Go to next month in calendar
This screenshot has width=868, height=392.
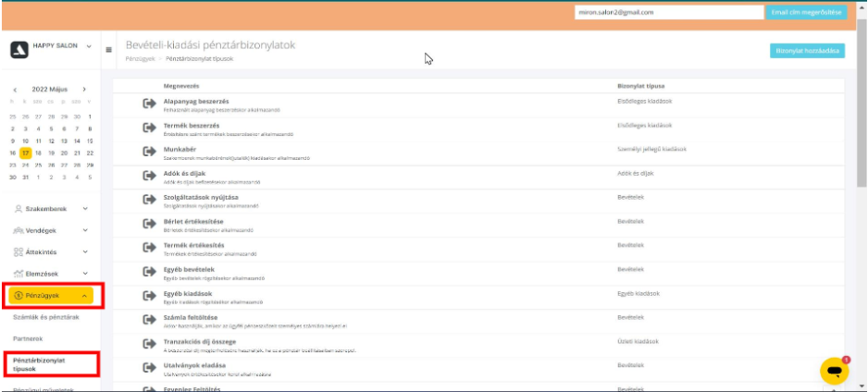pos(84,89)
